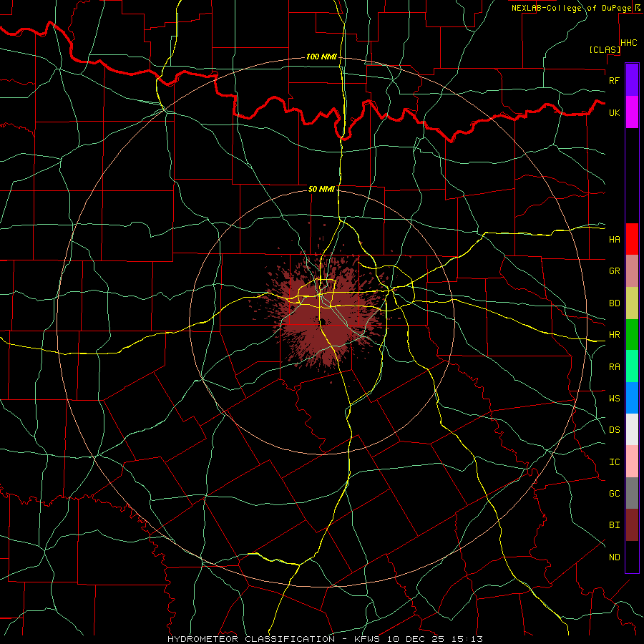Screen dimensions: 644x644
Task: Click the BI brown legend swatch
Action: pos(632,525)
